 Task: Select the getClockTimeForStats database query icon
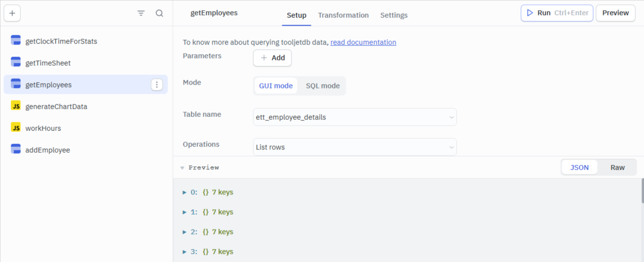15,41
